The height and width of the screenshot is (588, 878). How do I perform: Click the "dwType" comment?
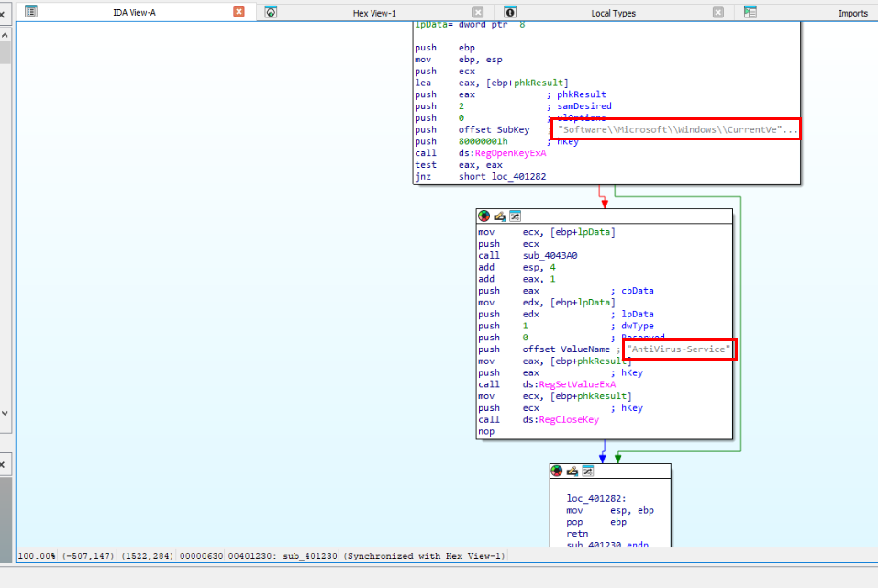638,326
